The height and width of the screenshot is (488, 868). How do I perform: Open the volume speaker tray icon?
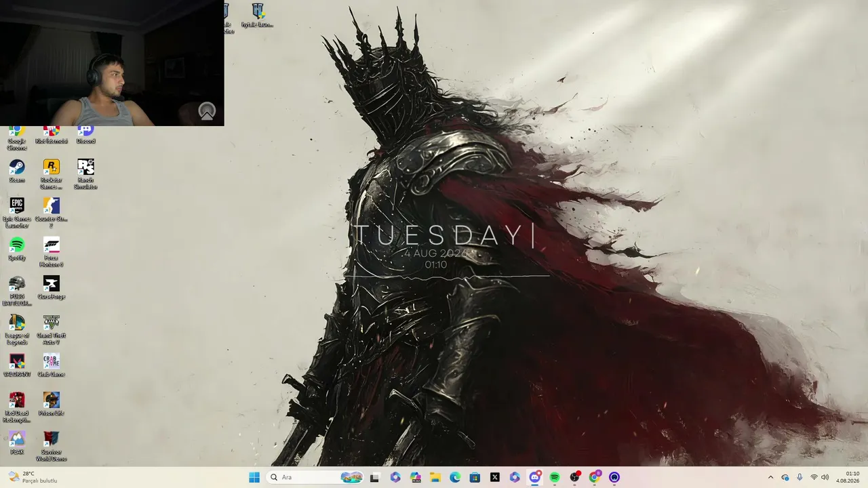tap(825, 477)
